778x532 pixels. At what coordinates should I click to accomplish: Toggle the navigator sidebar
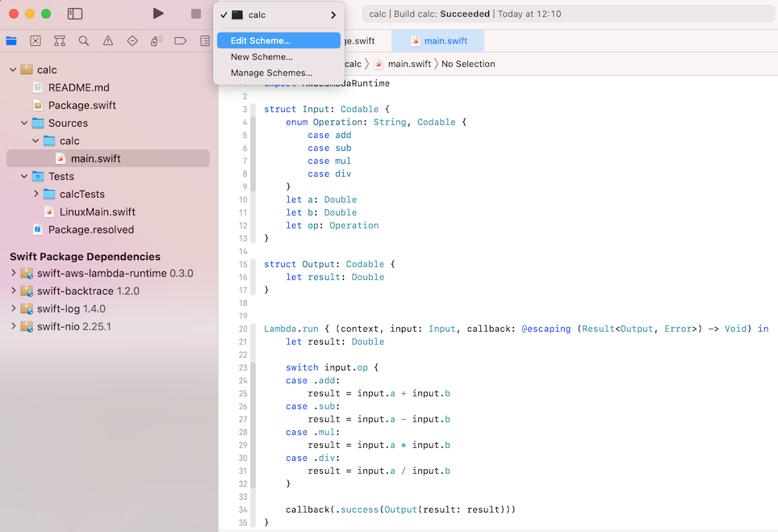[x=75, y=14]
